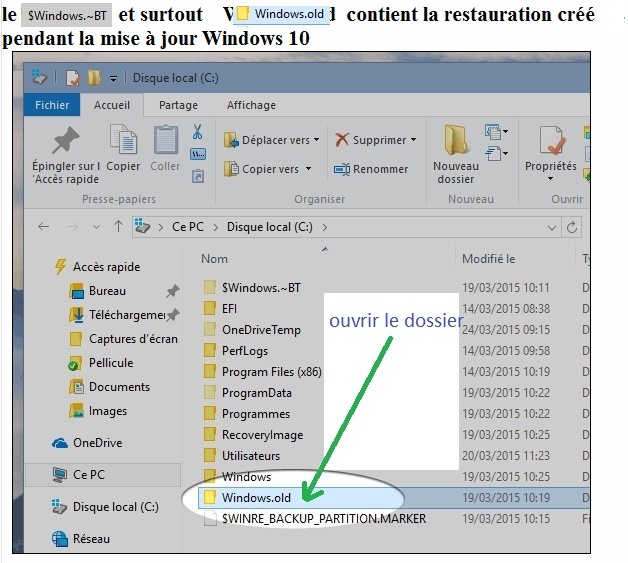Click Ce PC in the address breadcrumb
This screenshot has width=628, height=563.
(x=188, y=227)
